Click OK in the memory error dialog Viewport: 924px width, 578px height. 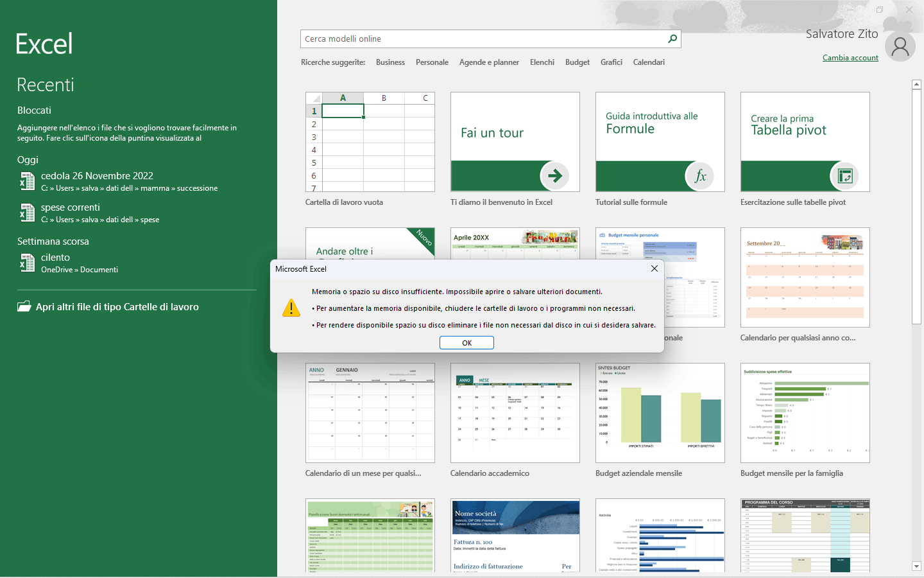point(466,343)
